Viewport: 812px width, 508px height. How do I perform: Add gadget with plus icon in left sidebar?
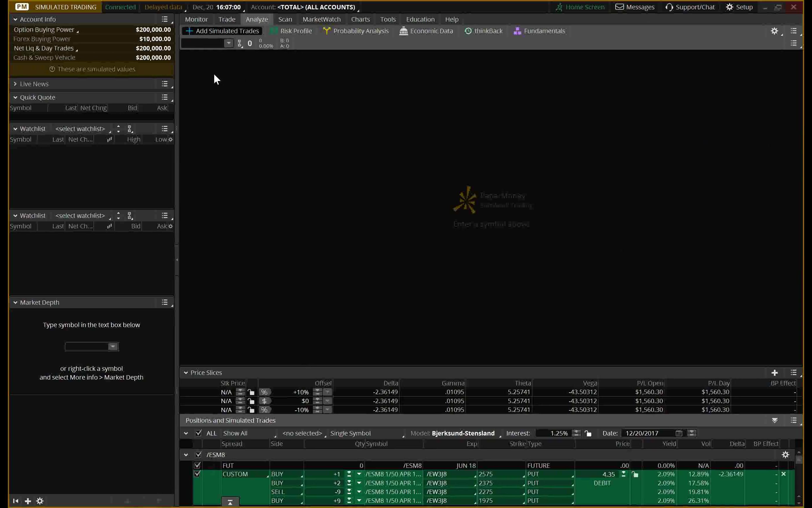(28, 501)
